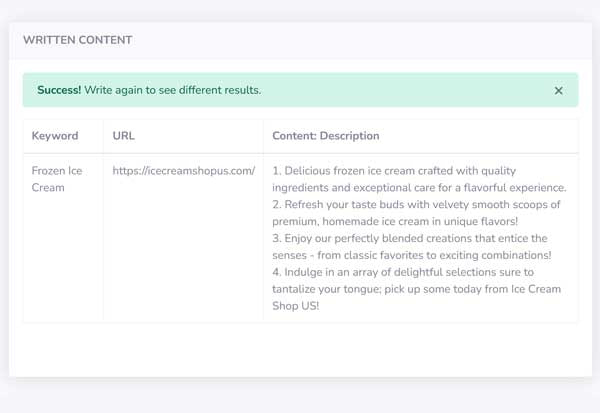This screenshot has width=600, height=413.
Task: Click the line tantalize your tongue
Action: [x=417, y=289]
